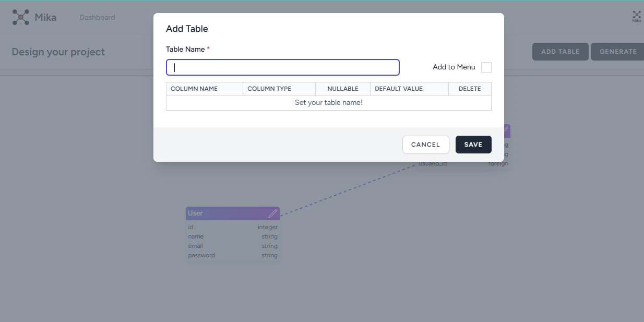Click the Mika avatar icon at top right

click(x=636, y=17)
